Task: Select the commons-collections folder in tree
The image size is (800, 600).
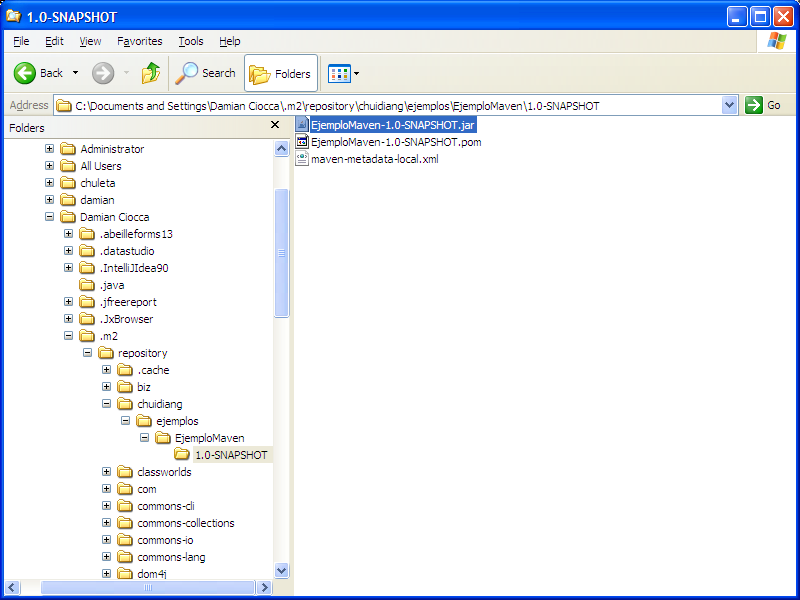Action: tap(186, 523)
